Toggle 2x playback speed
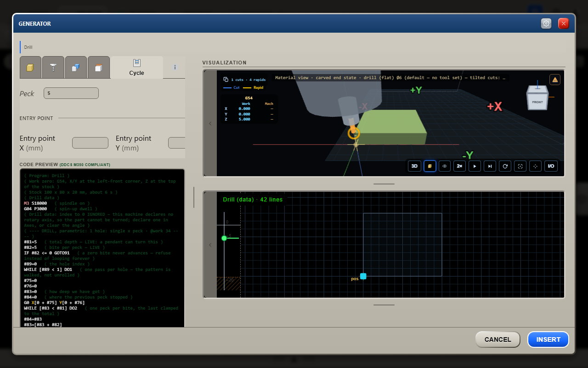Image resolution: width=588 pixels, height=368 pixels. click(x=459, y=166)
